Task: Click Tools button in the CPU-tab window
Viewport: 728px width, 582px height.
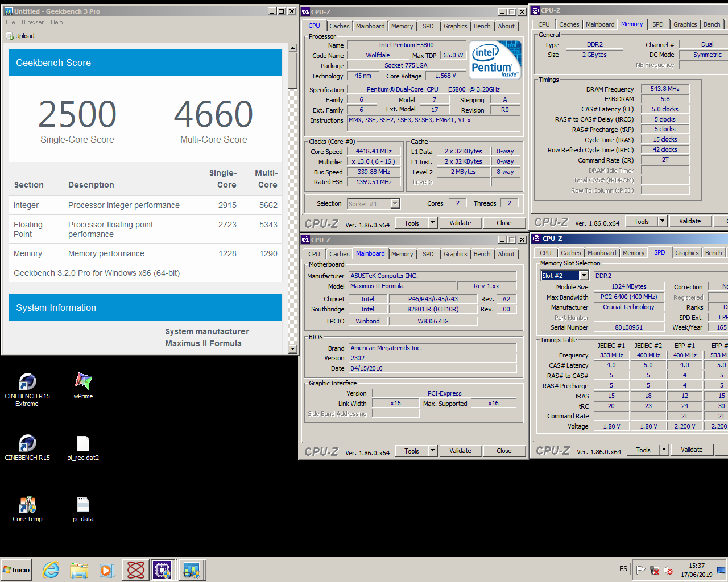Action: click(x=412, y=223)
